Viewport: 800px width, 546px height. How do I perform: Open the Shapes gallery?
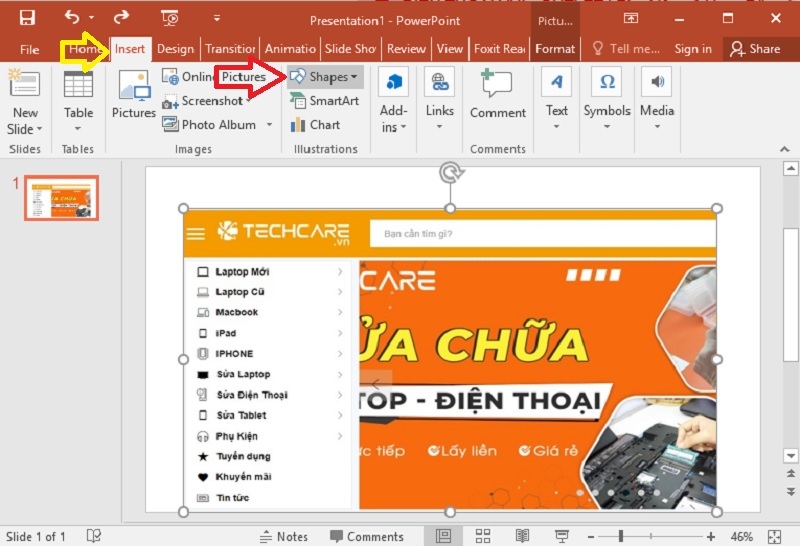(325, 77)
